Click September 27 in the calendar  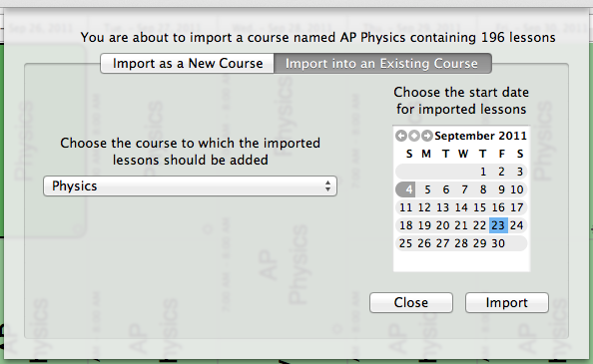click(442, 243)
